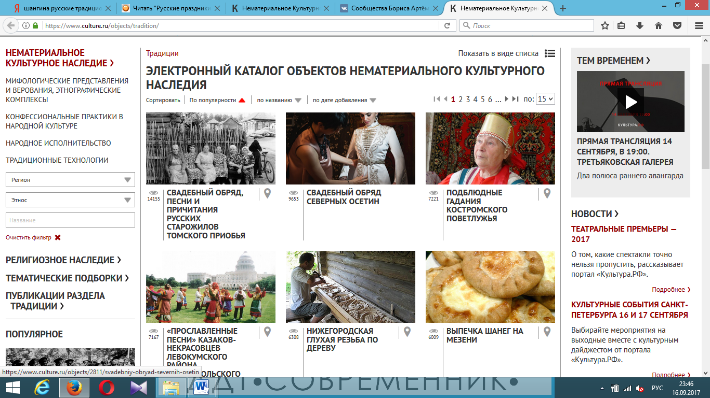Sort catalog by date added
This screenshot has width=710, height=398.
pos(344,100)
